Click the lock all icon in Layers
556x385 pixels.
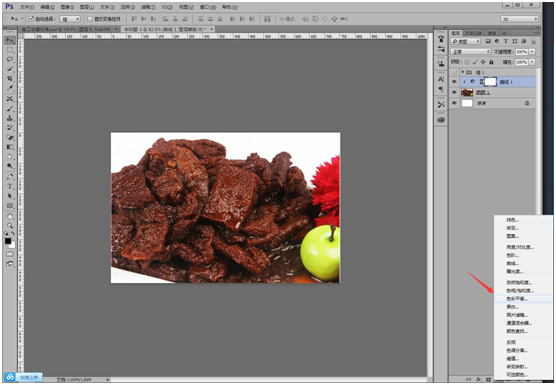point(491,62)
